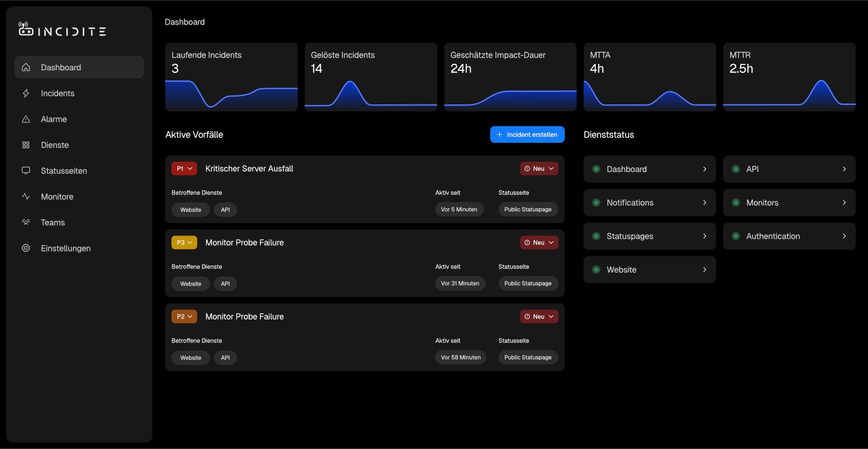Click Website tag on the P3 incident

point(191,284)
